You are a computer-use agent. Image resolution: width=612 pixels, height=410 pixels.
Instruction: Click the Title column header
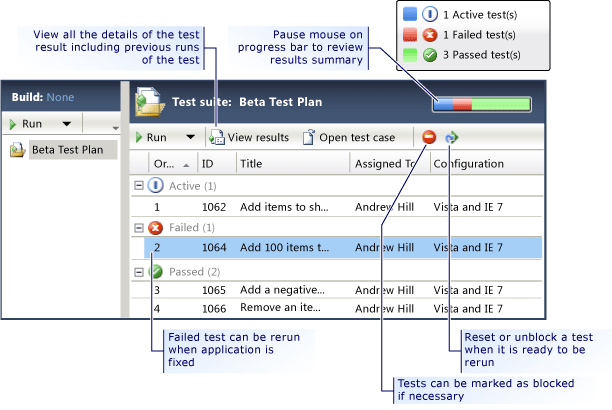[293, 164]
